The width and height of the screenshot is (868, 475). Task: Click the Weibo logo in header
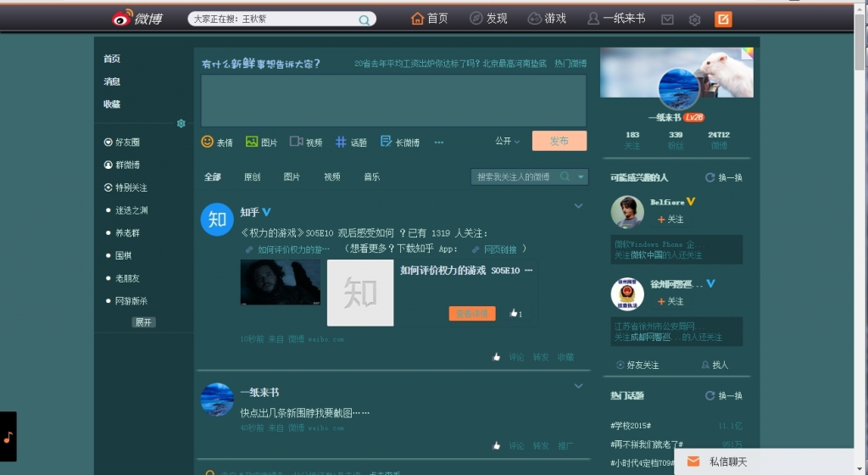point(136,19)
